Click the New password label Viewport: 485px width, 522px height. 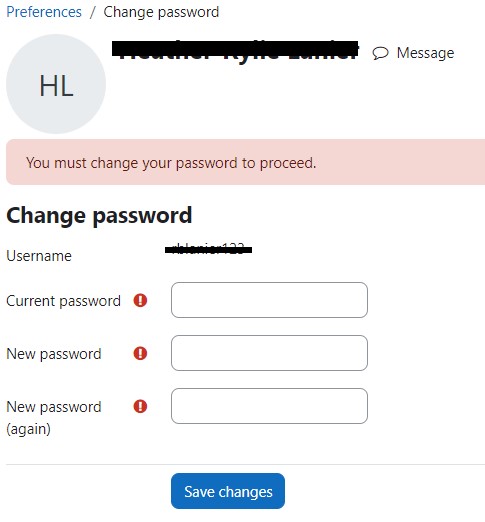click(x=54, y=354)
